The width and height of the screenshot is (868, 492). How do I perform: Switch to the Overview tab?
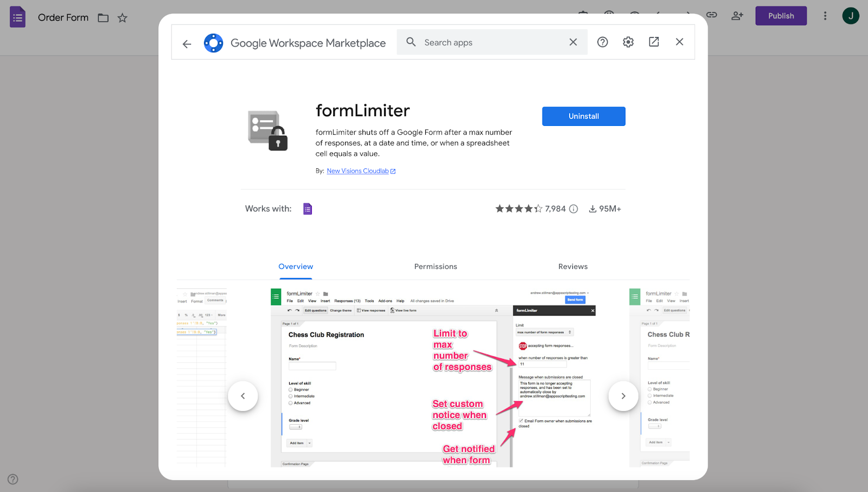point(296,267)
